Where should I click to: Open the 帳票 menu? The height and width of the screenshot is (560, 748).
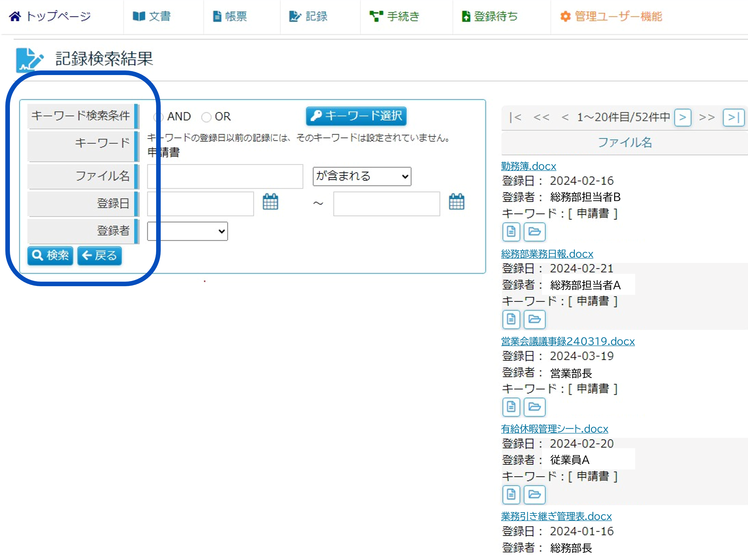coord(230,16)
